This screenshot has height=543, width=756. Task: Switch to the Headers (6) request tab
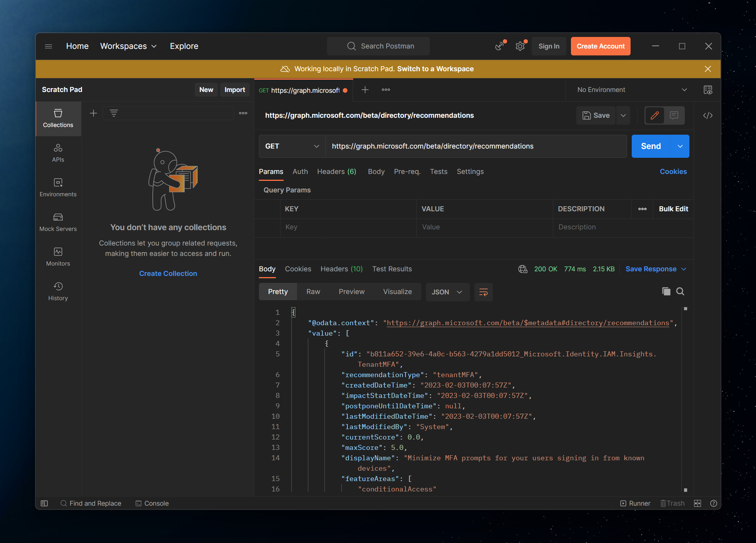pos(337,172)
